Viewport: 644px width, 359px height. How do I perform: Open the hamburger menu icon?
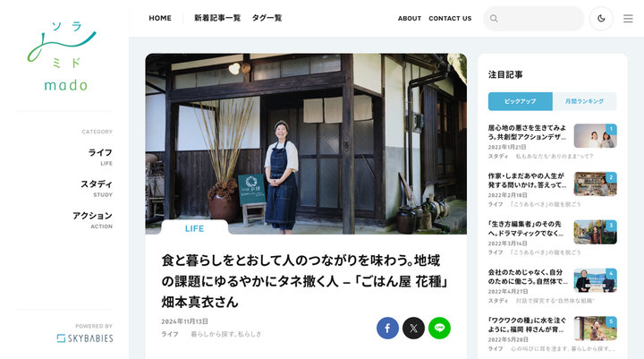pyautogui.click(x=628, y=19)
